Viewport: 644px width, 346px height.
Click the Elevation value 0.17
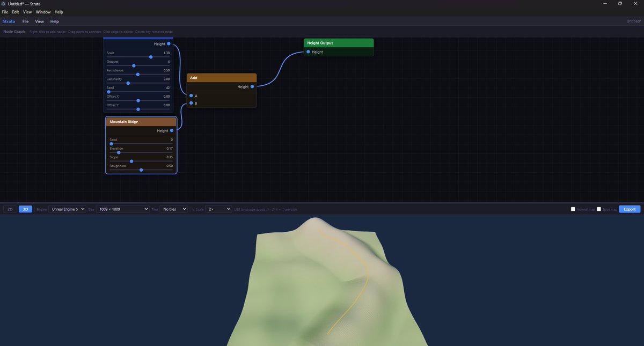pyautogui.click(x=170, y=149)
